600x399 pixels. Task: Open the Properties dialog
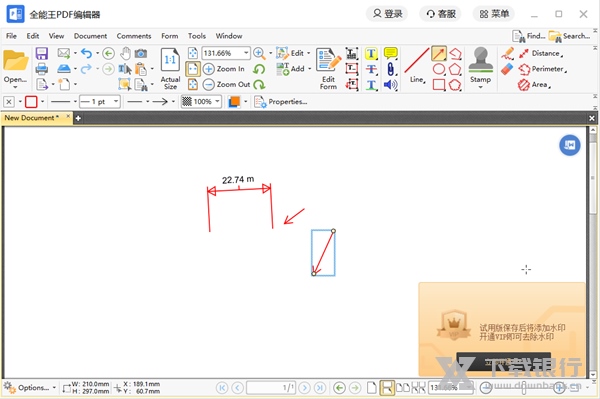281,102
